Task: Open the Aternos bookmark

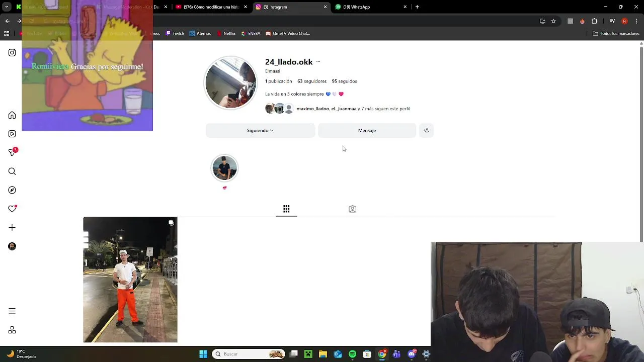Action: click(200, 34)
